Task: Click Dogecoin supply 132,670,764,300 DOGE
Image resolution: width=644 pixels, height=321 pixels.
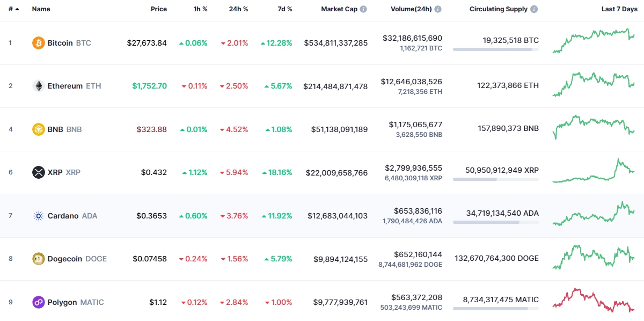Action: click(496, 258)
